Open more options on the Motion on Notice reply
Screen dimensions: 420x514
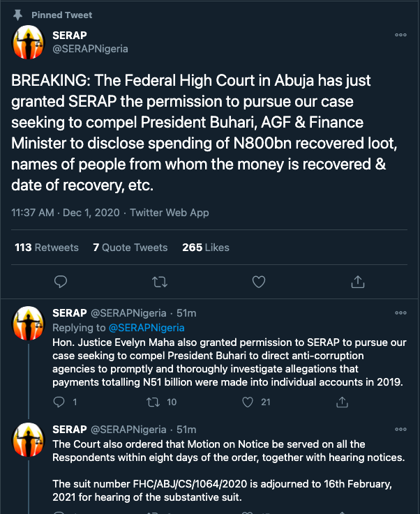[x=400, y=430]
